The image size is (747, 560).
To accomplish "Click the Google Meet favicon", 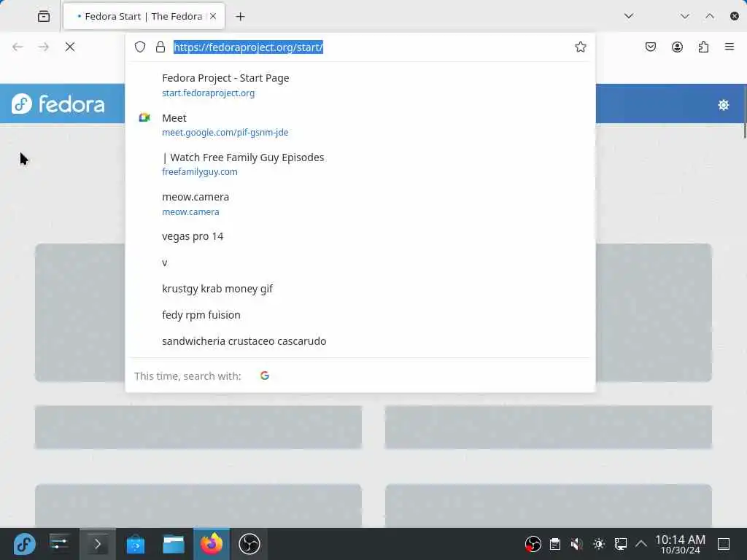I will 144,117.
